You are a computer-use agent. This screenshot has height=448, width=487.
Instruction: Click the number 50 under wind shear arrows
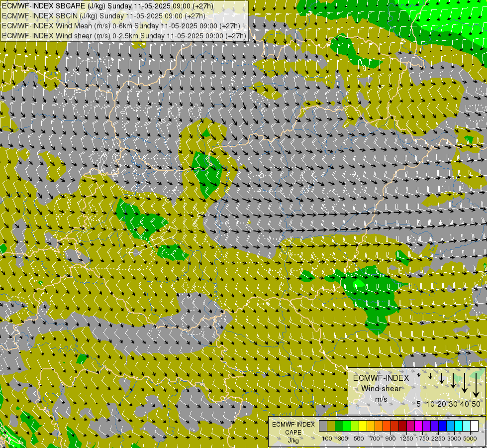[476, 404]
